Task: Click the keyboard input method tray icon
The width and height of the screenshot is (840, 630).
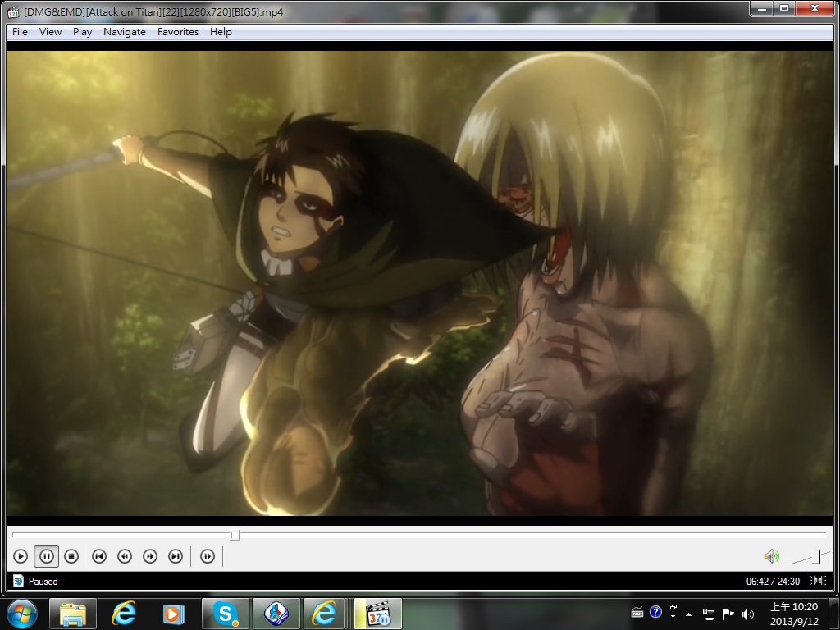Action: 637,612
